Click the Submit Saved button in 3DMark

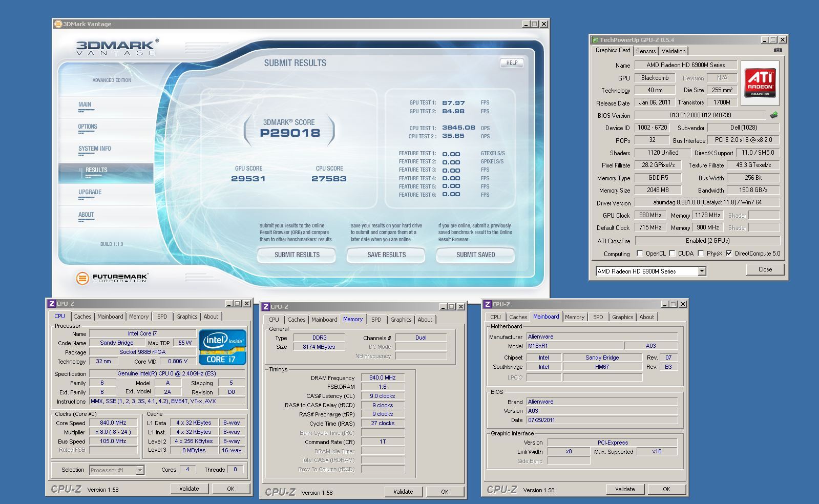pos(475,255)
